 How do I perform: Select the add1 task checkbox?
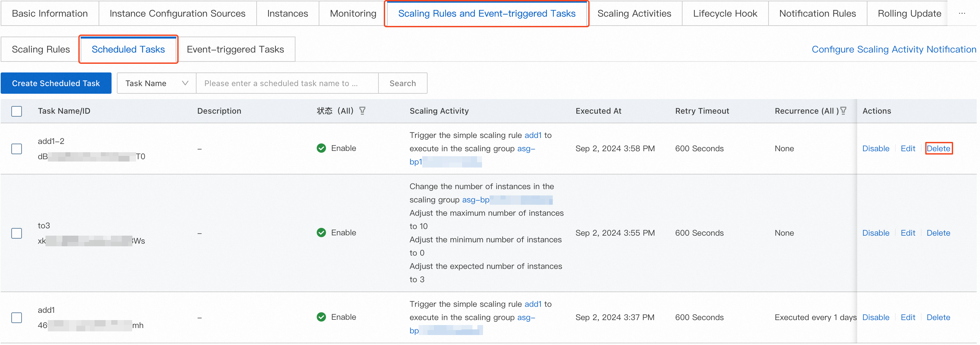point(17,318)
